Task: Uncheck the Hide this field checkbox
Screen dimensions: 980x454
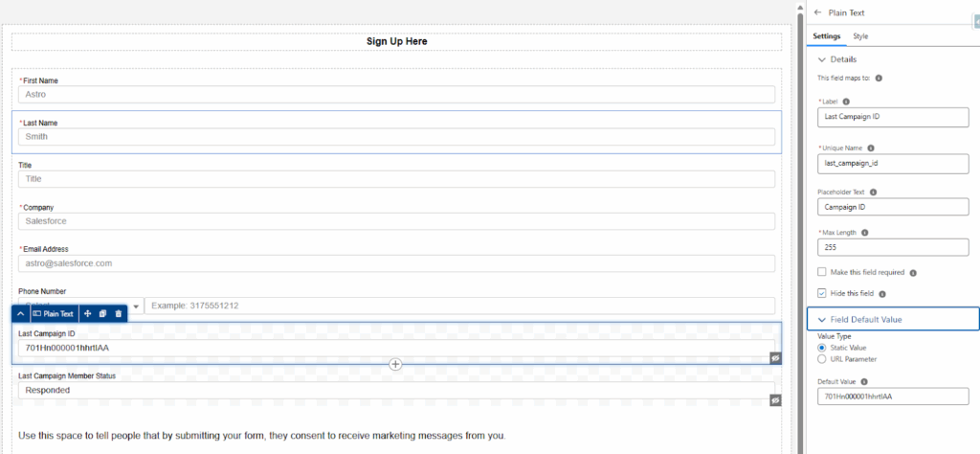Action: pos(822,293)
